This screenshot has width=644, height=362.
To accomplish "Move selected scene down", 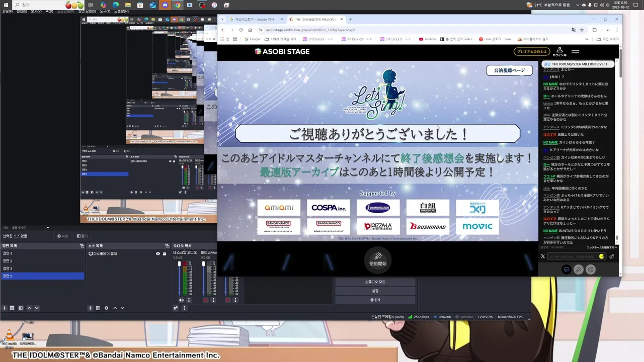I will 36,308.
